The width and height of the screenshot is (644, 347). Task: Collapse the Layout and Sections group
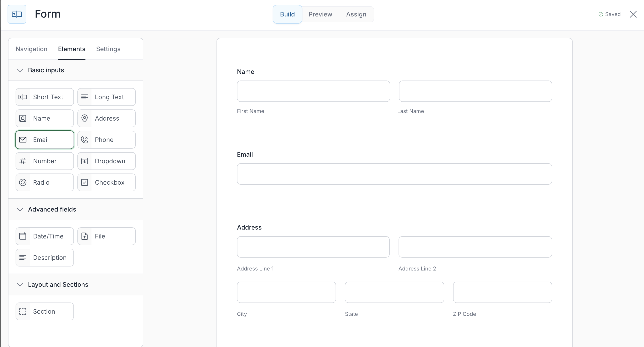pyautogui.click(x=20, y=284)
